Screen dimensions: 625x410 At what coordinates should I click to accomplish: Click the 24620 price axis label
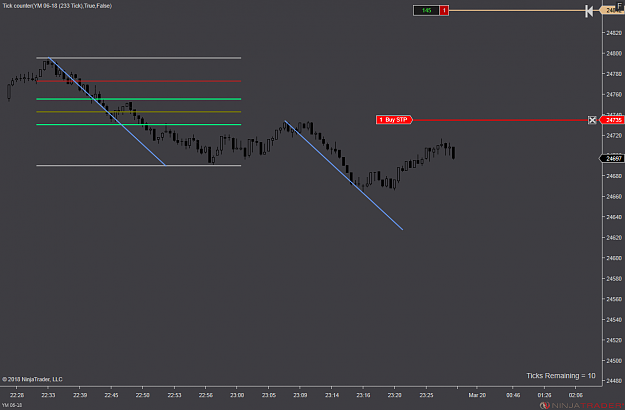pyautogui.click(x=614, y=237)
